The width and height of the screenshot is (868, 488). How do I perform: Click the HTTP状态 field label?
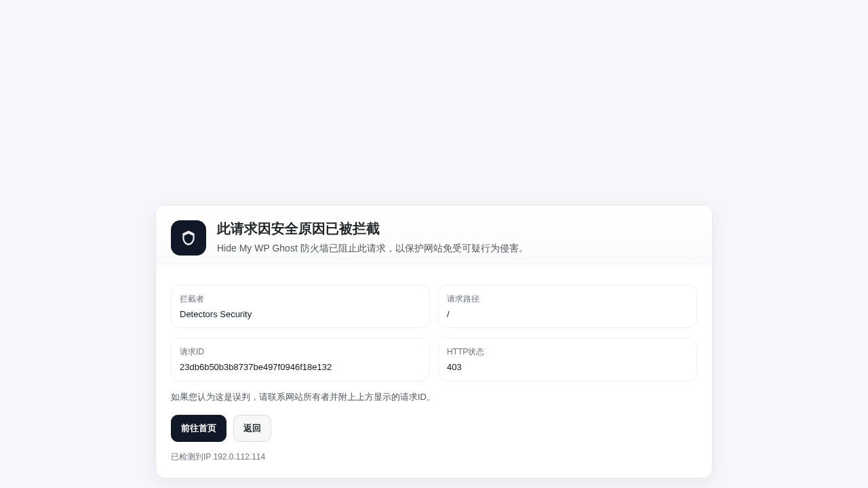[466, 352]
